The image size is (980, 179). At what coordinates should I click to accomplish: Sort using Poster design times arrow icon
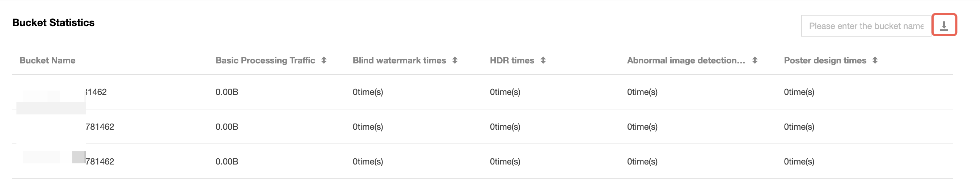pyautogui.click(x=875, y=60)
